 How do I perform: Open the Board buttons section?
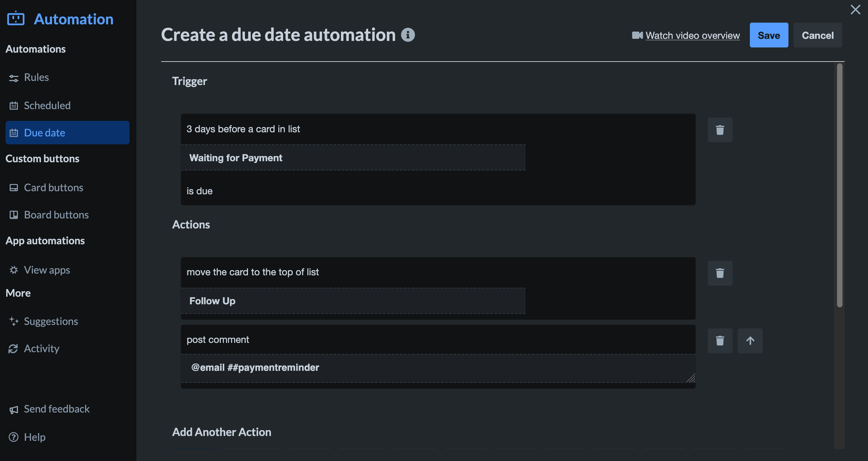click(56, 214)
